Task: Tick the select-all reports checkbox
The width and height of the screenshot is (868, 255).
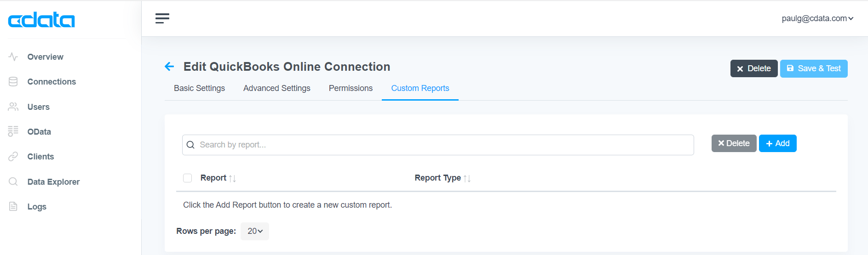Action: point(187,178)
